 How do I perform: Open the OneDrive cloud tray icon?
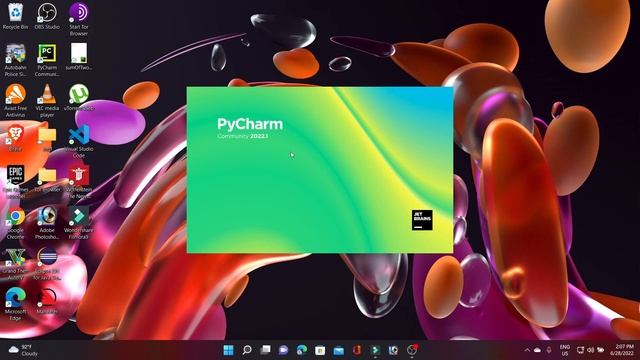pos(537,350)
